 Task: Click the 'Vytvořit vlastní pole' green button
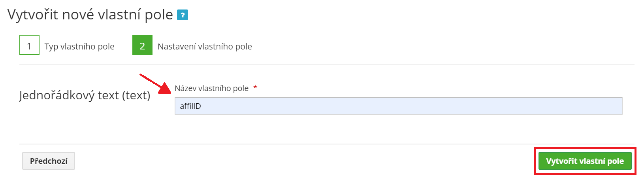[585, 161]
